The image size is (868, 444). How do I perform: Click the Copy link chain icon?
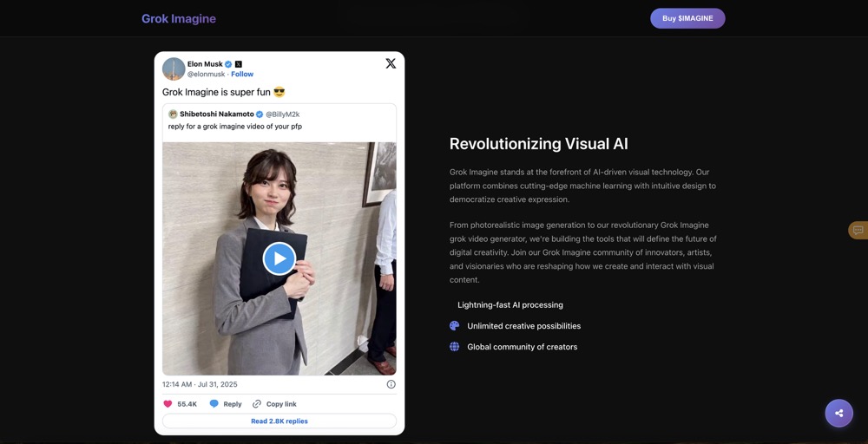(x=257, y=403)
